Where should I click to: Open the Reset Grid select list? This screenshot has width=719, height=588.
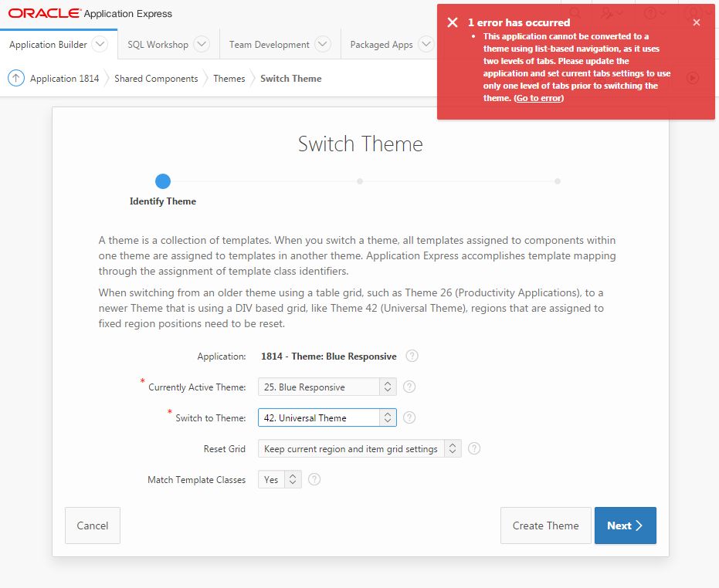[359, 448]
